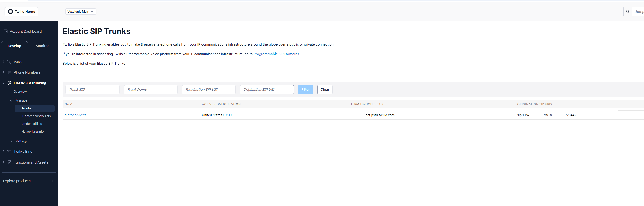Focus the Termination SIP URI filter field
Viewport: 644px width, 206px height.
click(x=209, y=89)
